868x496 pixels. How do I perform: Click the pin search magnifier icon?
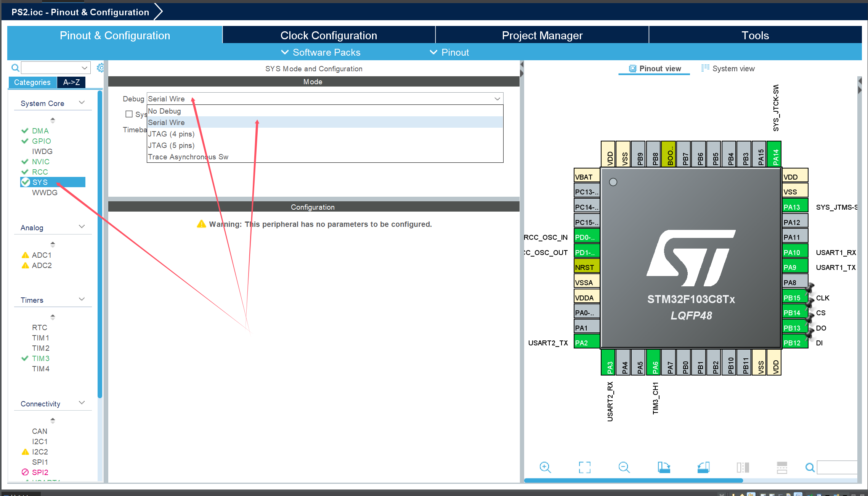coord(810,467)
